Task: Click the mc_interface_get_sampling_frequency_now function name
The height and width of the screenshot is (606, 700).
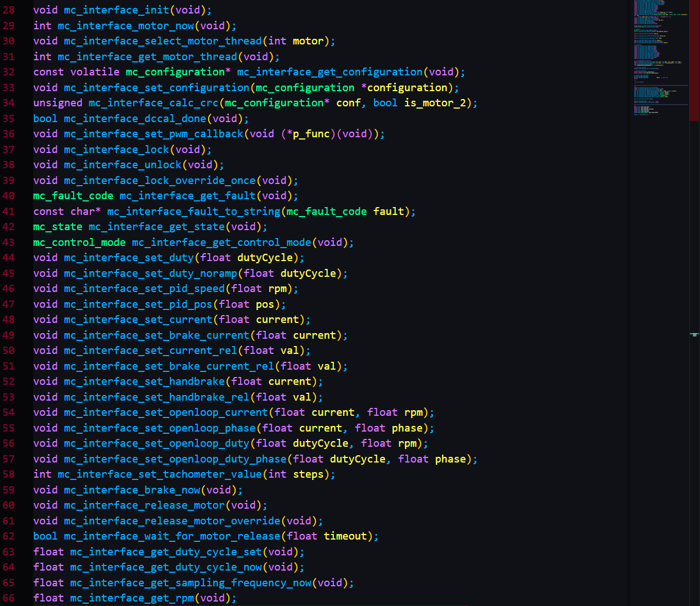Action: [x=191, y=583]
